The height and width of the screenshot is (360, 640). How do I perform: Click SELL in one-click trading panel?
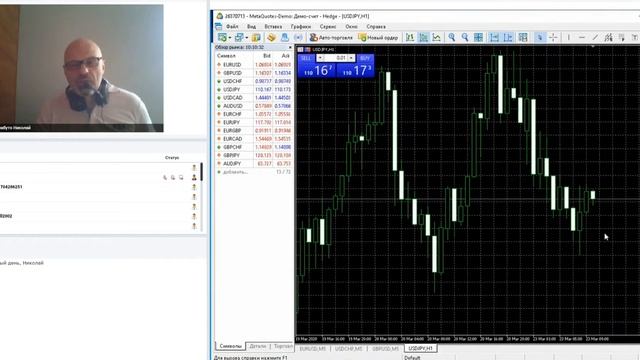(306, 58)
